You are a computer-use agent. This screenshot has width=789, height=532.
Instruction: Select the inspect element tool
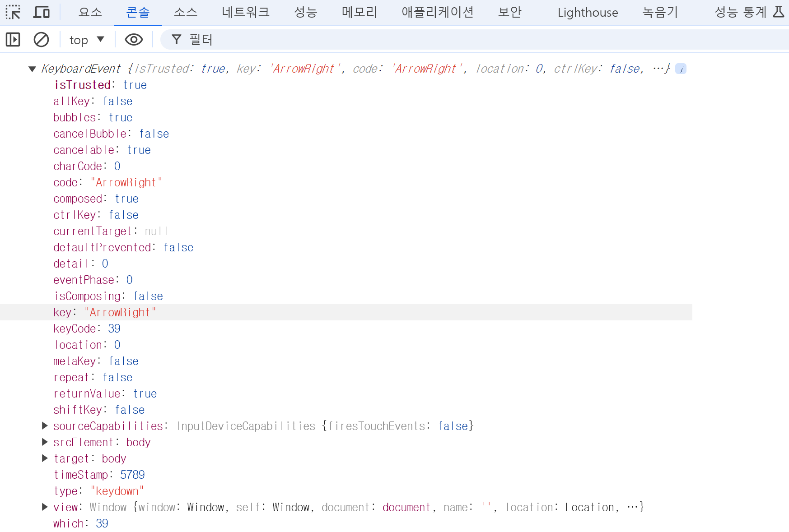pos(13,12)
